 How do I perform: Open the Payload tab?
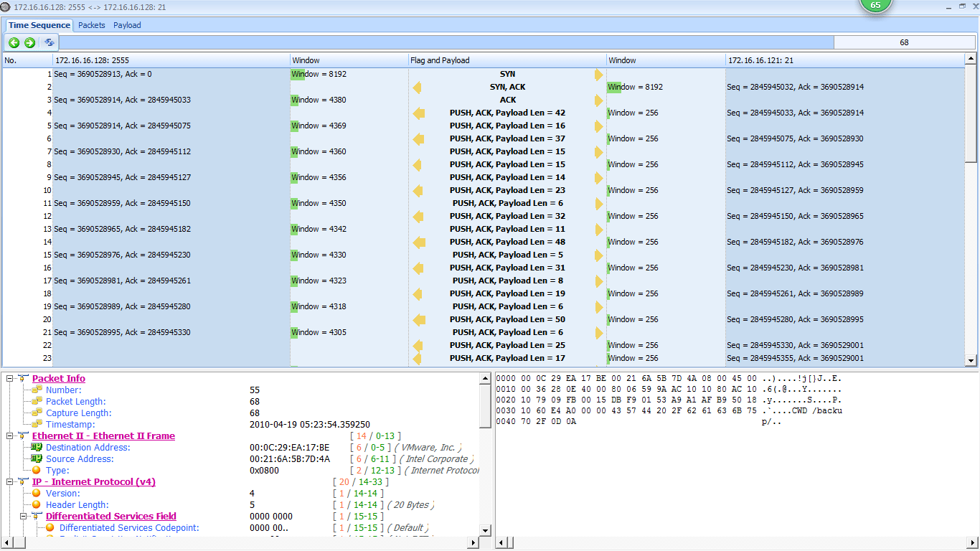click(127, 25)
